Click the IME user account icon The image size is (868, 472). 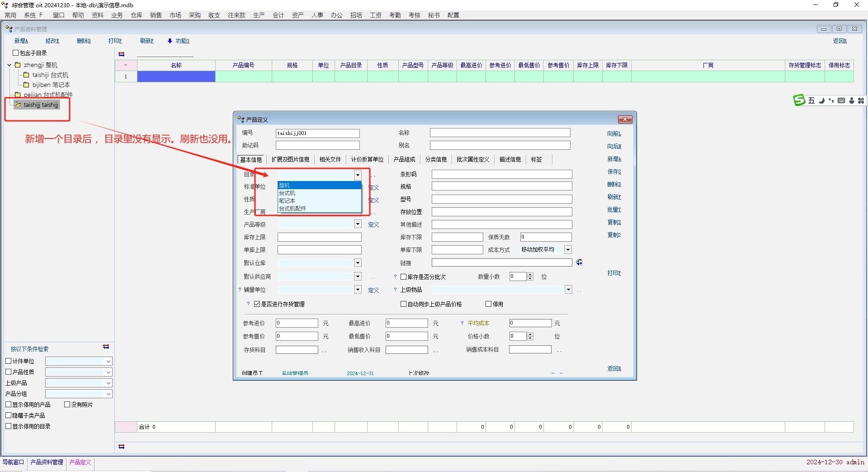coord(852,100)
